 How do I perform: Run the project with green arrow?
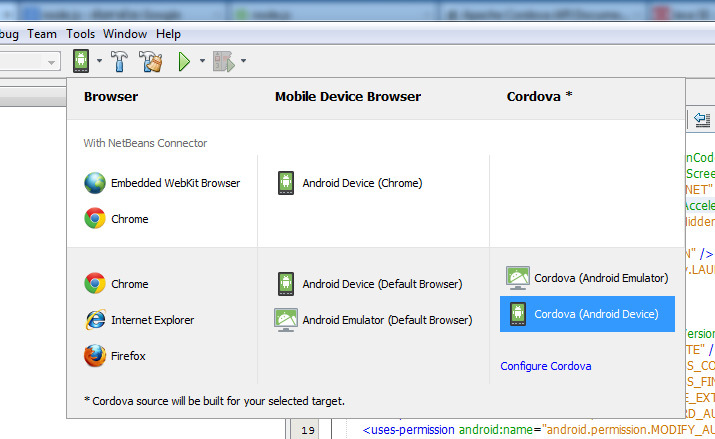click(x=184, y=62)
